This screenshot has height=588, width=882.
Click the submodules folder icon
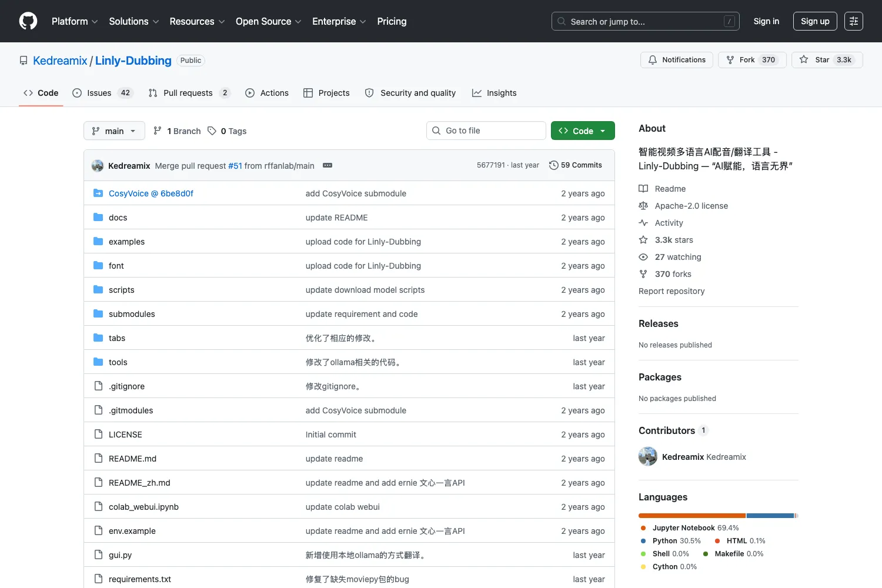point(98,314)
